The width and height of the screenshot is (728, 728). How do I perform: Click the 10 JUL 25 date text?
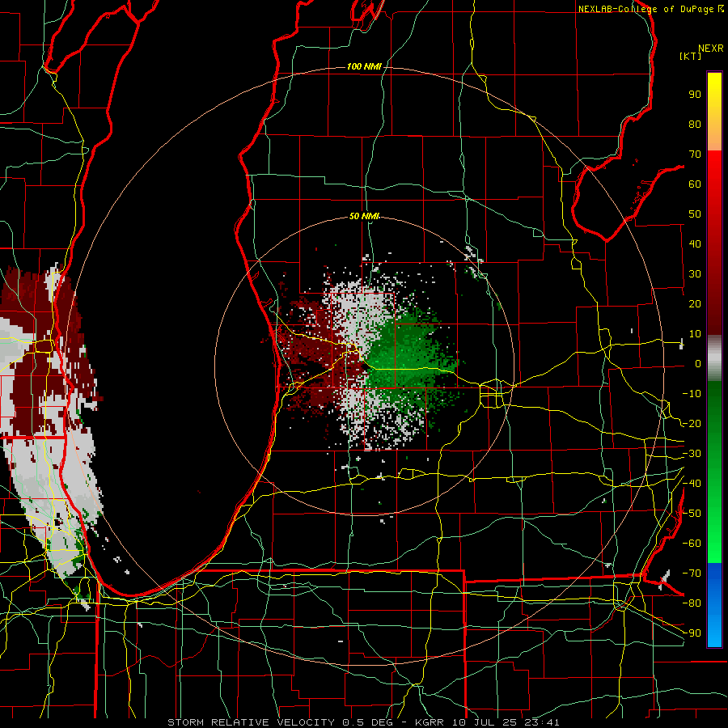point(483,722)
